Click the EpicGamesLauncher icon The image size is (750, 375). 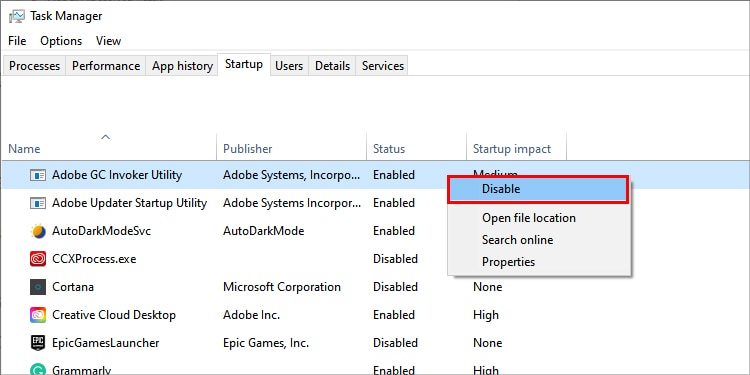point(38,343)
